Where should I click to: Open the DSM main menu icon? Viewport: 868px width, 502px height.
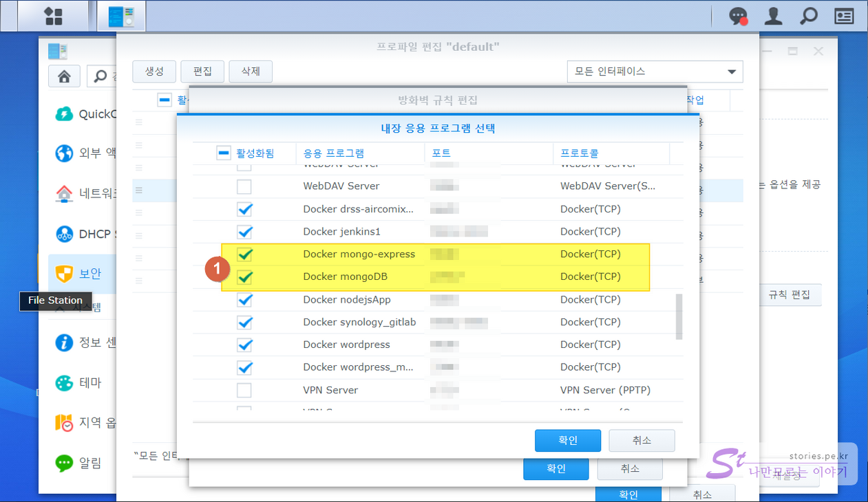pyautogui.click(x=53, y=16)
